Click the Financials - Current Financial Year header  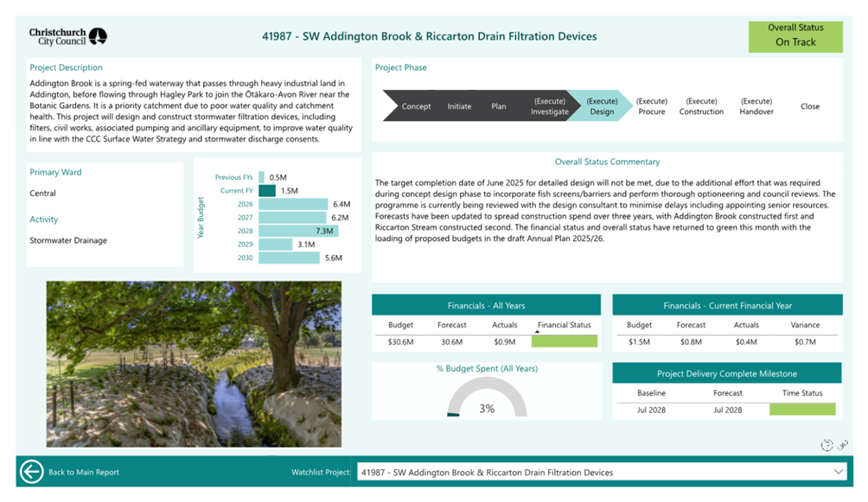click(x=727, y=305)
